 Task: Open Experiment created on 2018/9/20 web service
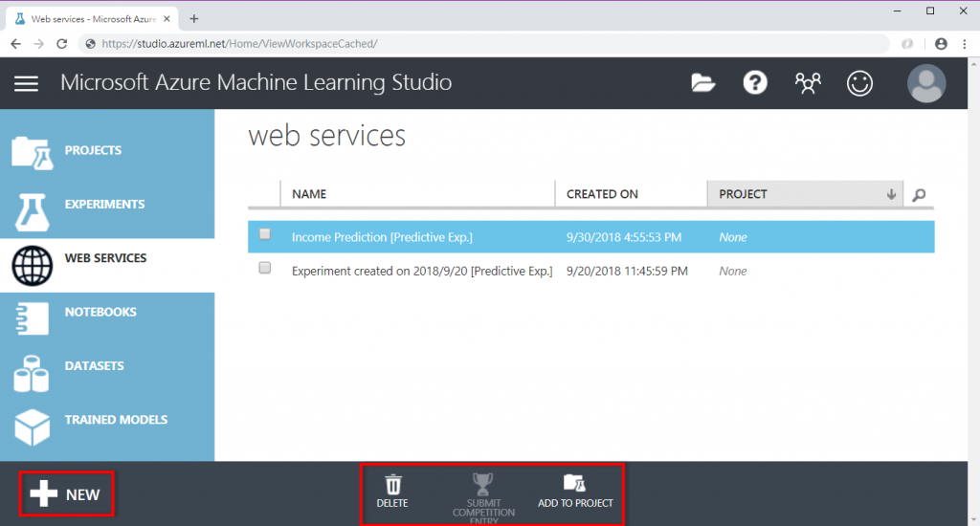(422, 271)
